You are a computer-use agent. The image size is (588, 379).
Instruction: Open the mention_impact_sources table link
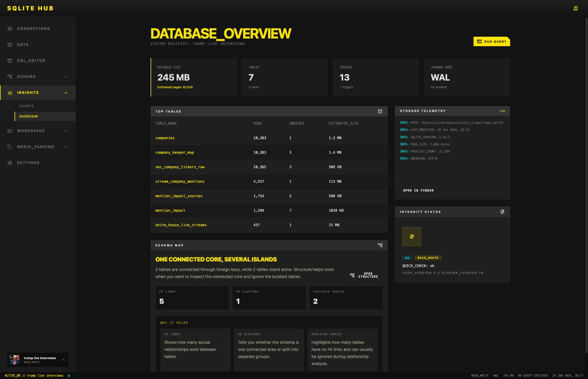(179, 196)
